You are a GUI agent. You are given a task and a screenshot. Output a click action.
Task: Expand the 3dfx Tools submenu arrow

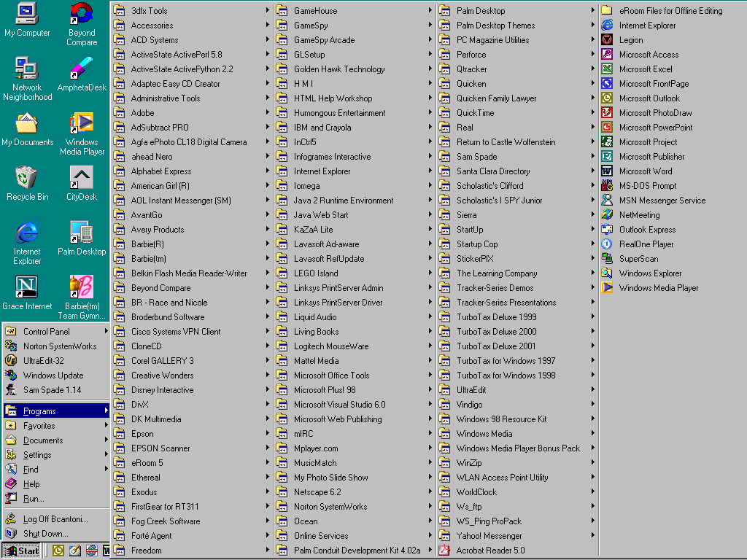[x=268, y=10]
